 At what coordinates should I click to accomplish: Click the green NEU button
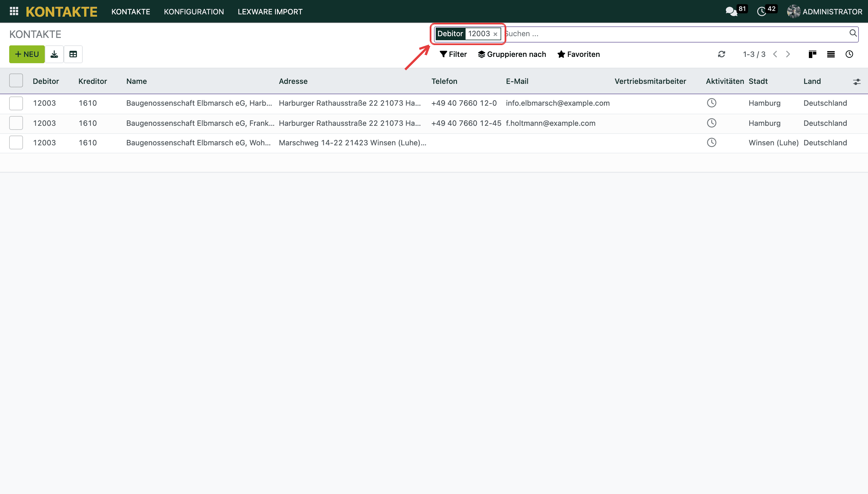(x=27, y=54)
